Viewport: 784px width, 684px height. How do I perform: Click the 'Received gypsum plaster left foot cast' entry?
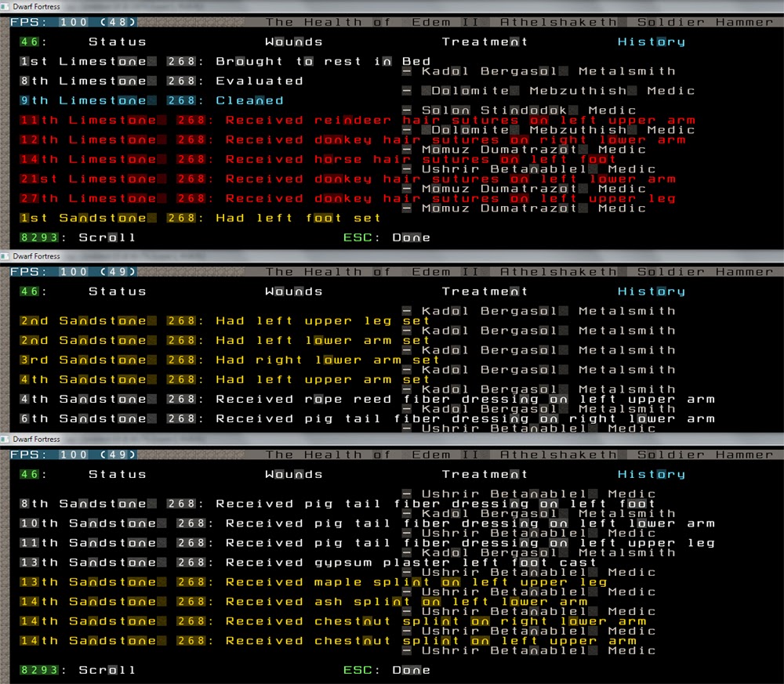click(308, 563)
